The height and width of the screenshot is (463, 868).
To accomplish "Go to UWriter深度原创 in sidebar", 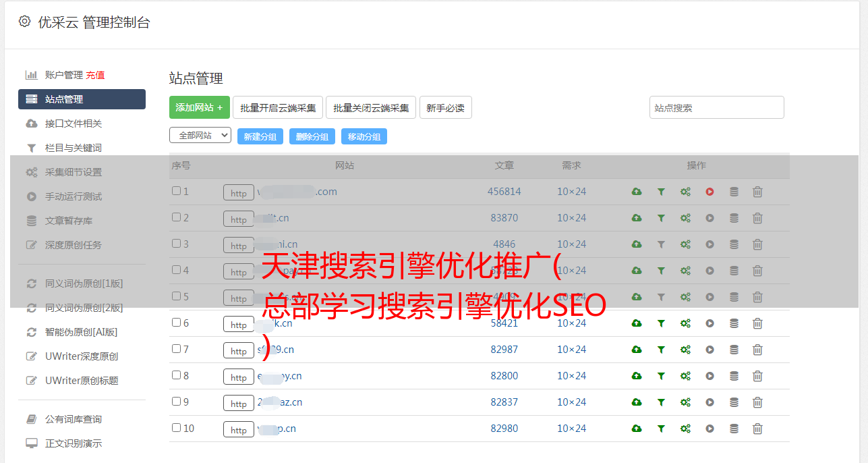I will (x=82, y=356).
